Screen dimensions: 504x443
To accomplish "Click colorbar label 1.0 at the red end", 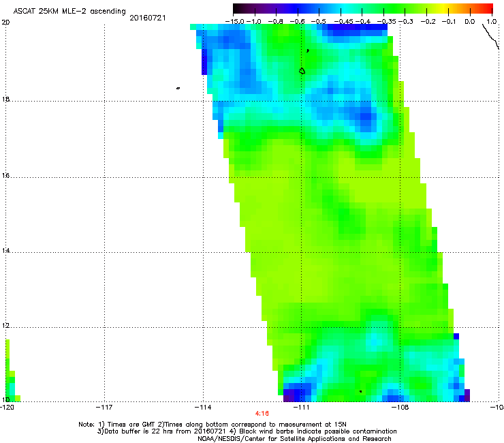I will tap(492, 22).
